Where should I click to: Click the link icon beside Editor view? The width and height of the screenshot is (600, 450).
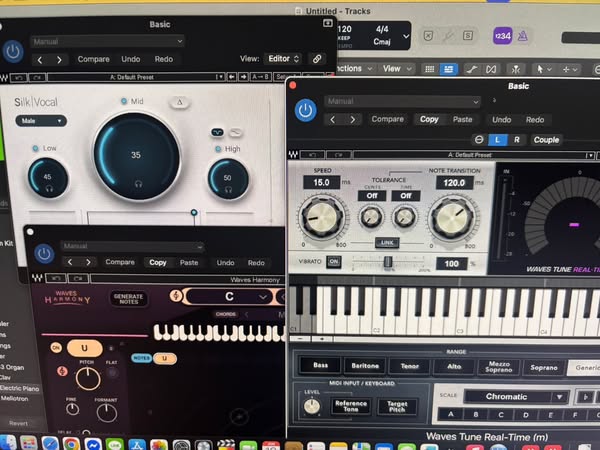click(317, 59)
